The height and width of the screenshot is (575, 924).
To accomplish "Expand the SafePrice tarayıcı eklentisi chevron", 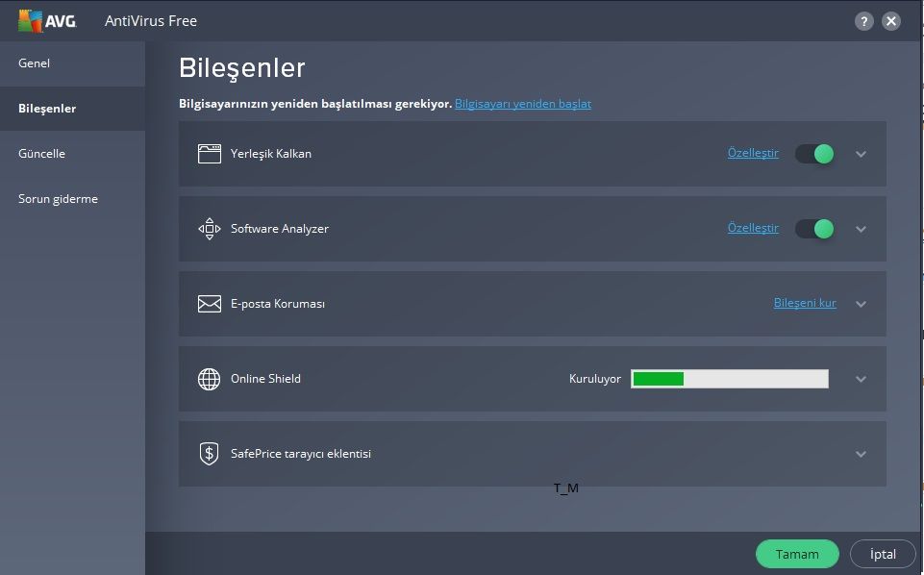I will point(861,454).
